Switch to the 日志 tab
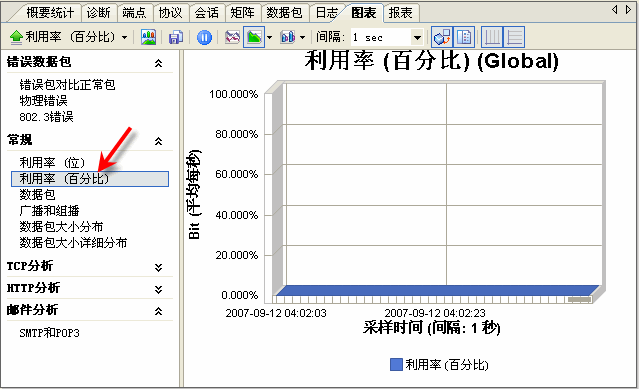 coord(326,13)
